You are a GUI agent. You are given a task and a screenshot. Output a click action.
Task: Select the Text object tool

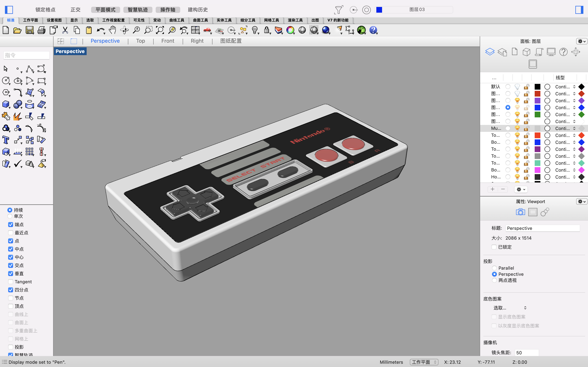(x=6, y=140)
